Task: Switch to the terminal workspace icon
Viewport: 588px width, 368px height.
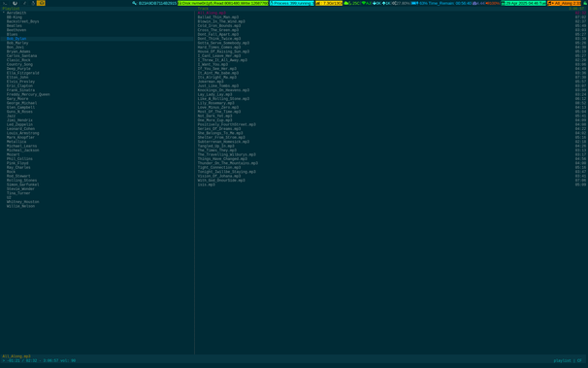Action: (5, 3)
